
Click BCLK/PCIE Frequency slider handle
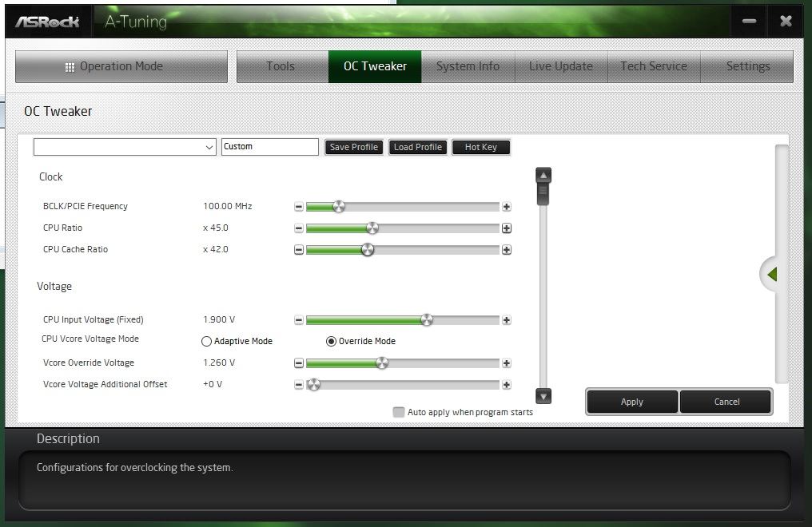[339, 207]
